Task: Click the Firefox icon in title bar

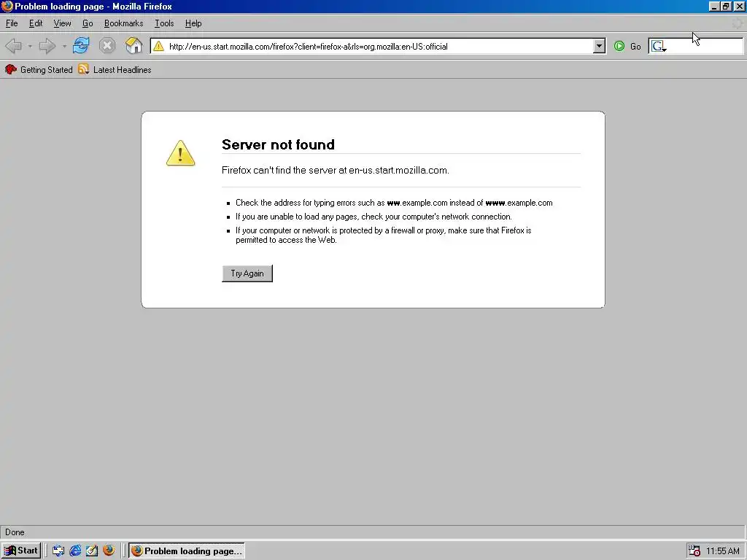Action: point(7,6)
